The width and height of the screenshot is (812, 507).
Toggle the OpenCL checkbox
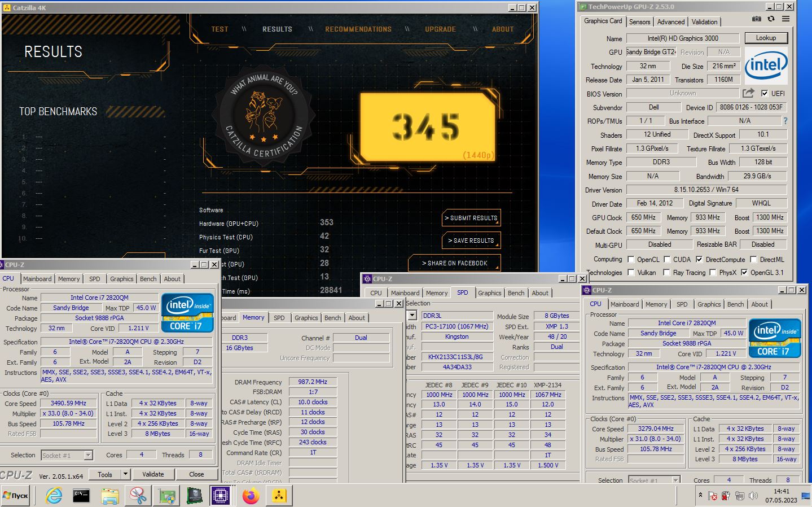coord(631,259)
